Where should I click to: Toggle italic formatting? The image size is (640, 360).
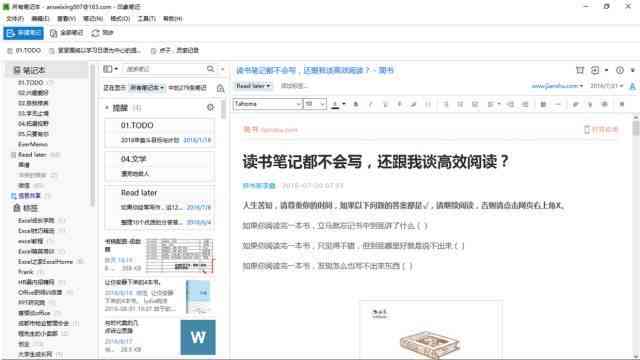371,104
